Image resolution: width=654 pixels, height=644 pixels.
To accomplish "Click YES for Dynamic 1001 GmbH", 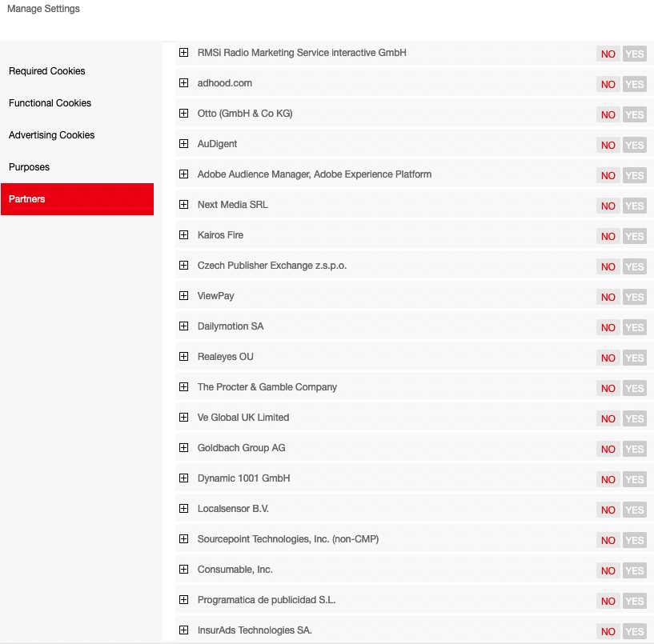I will click(634, 479).
